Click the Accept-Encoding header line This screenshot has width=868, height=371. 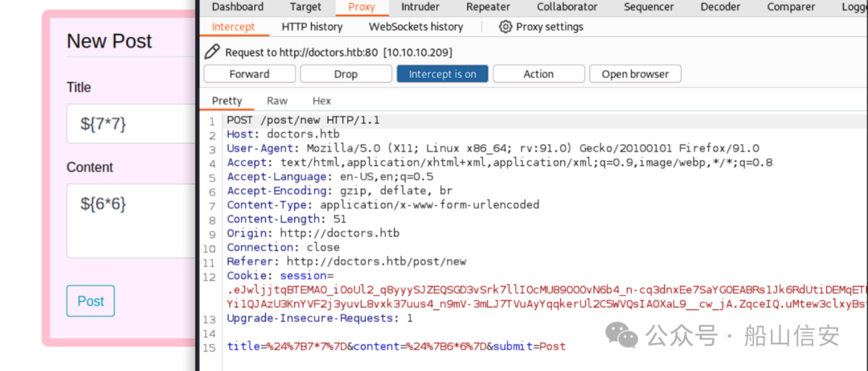(340, 192)
